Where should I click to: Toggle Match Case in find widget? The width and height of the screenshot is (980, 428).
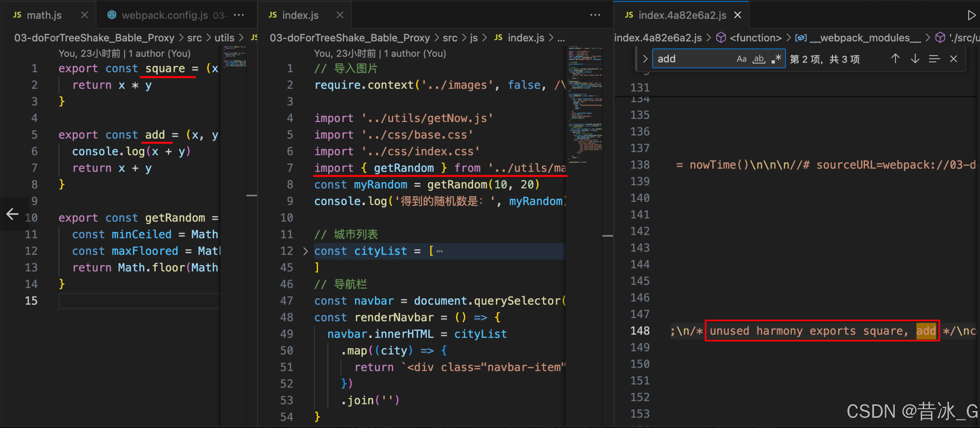pos(741,59)
